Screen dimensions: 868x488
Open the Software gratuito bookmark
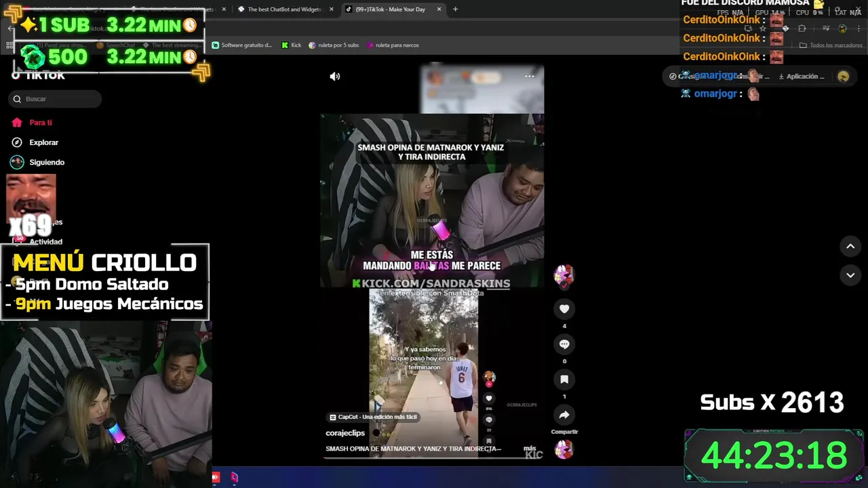[242, 45]
